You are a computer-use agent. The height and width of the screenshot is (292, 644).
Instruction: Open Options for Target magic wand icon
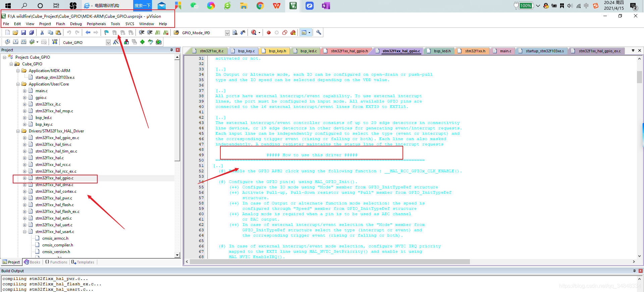pos(116,42)
